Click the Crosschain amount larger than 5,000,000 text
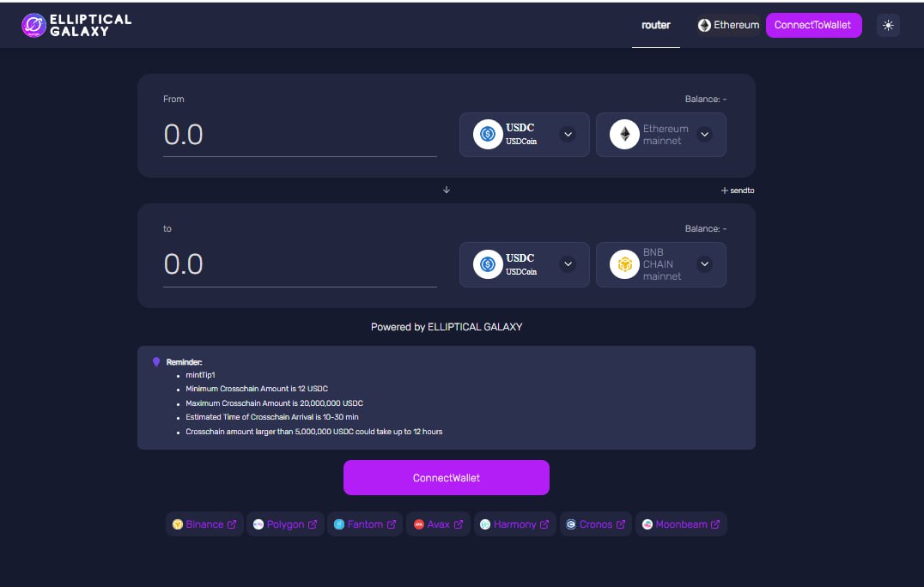 point(314,432)
